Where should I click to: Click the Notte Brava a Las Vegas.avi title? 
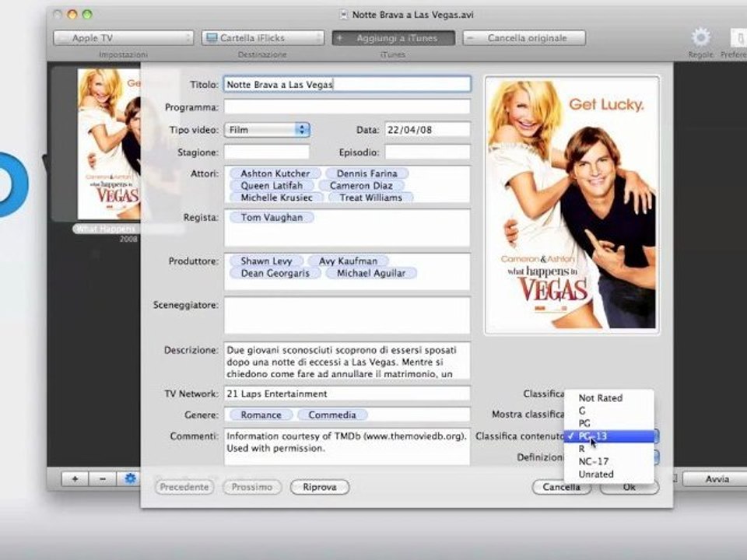(412, 15)
